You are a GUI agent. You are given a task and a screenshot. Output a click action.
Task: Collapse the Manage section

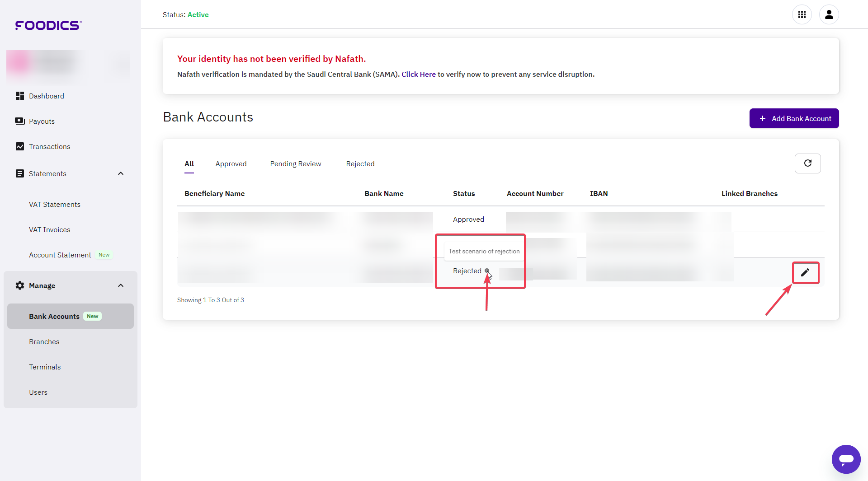tap(120, 285)
